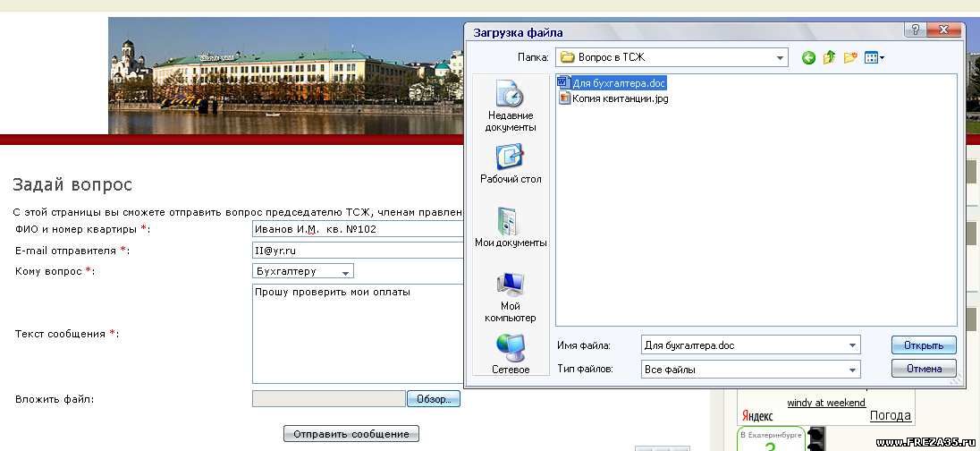Expand the Тип файлов dropdown

(x=852, y=370)
